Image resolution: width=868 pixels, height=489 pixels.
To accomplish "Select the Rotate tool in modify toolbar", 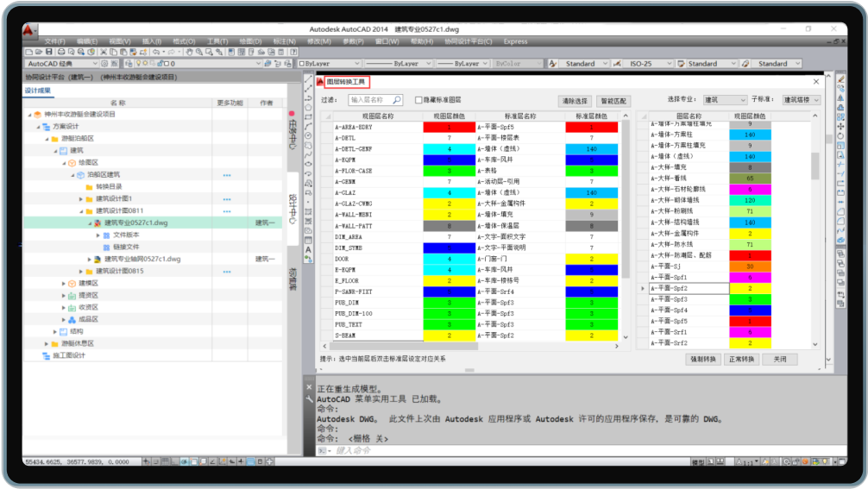I will 840,135.
